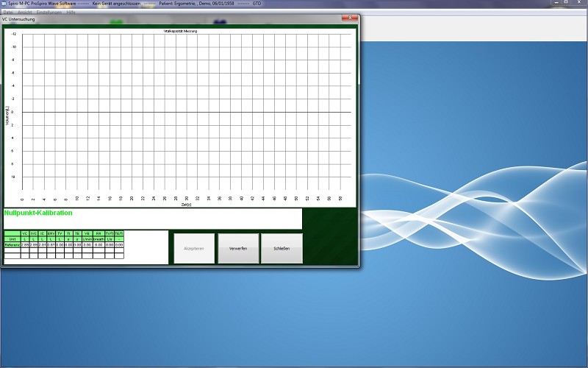
Task: Click the ERV column header
Action: [x=51, y=233]
